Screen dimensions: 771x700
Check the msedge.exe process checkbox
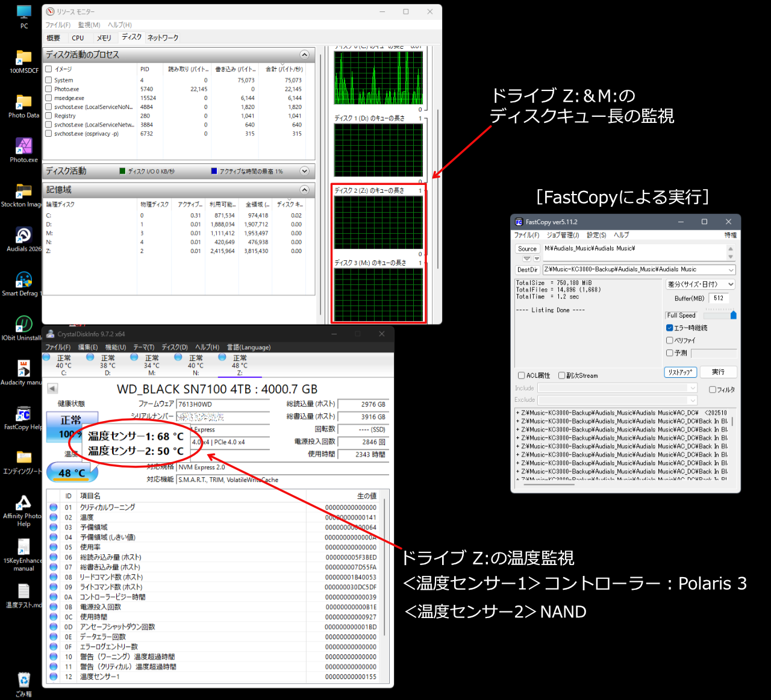click(49, 98)
